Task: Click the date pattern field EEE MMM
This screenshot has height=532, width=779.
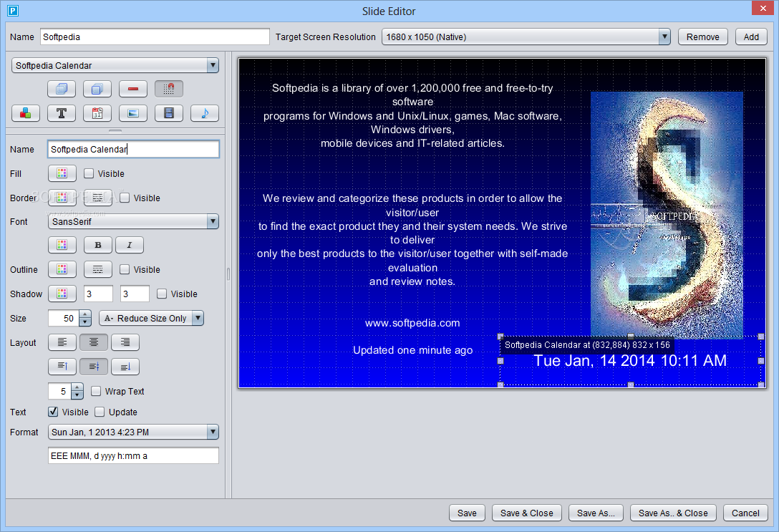Action: tap(134, 455)
